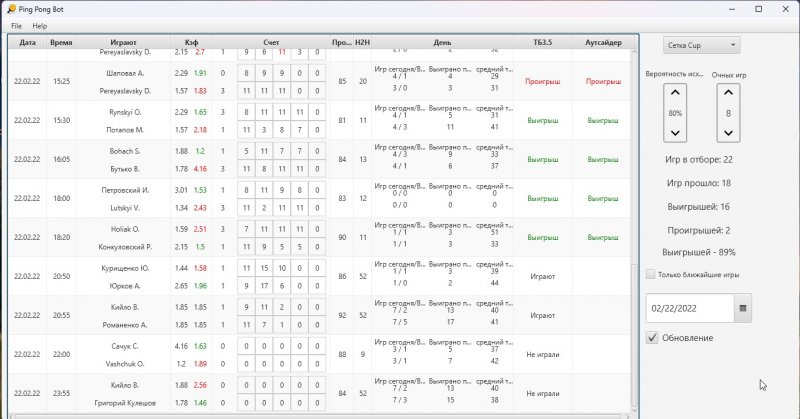Click the Ping Pong Bot app icon

pyautogui.click(x=10, y=8)
